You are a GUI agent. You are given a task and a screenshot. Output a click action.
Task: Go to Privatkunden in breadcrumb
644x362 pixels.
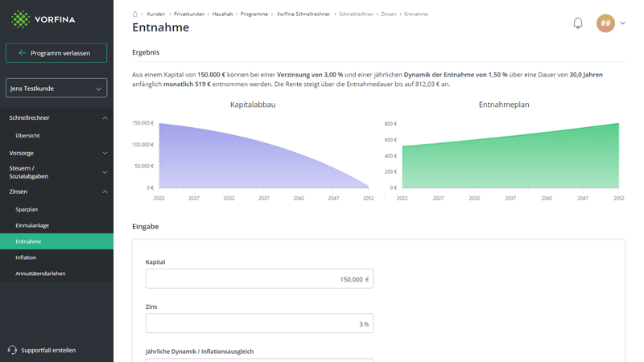(189, 14)
